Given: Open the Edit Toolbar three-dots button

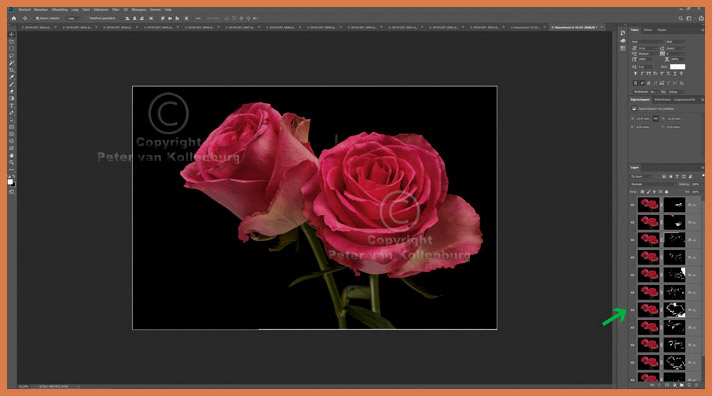Looking at the screenshot, I should coord(12,169).
